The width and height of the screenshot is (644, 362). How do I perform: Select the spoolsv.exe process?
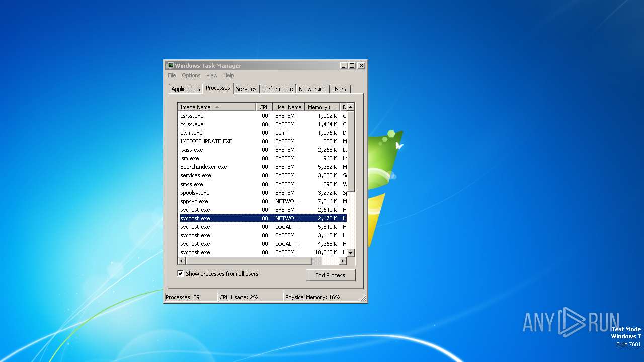click(x=263, y=193)
